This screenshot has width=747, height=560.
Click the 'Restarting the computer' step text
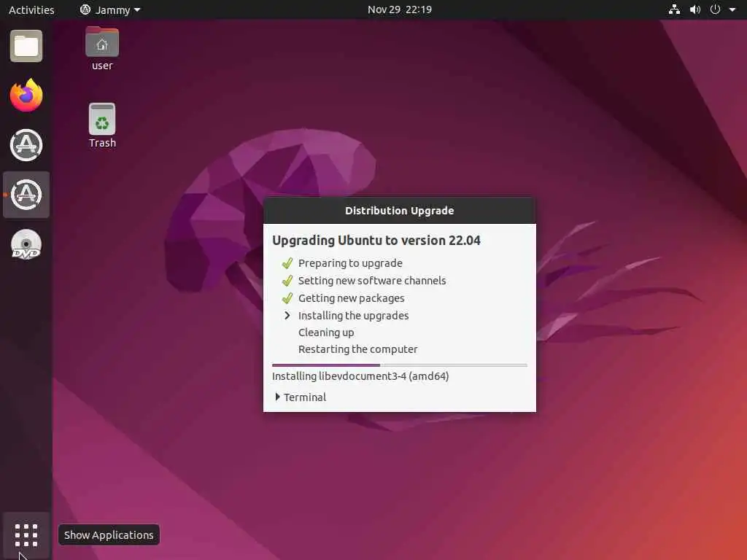(x=357, y=349)
